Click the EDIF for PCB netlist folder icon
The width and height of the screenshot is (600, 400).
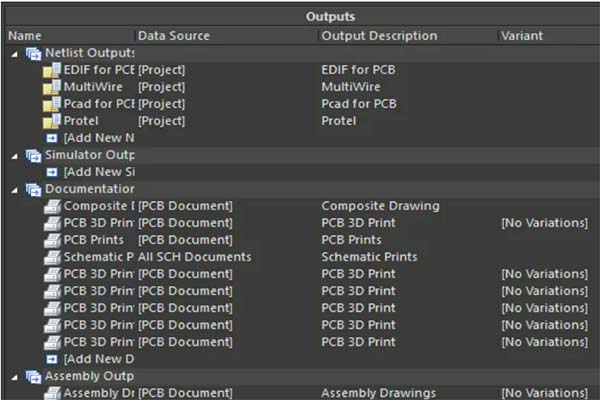51,70
